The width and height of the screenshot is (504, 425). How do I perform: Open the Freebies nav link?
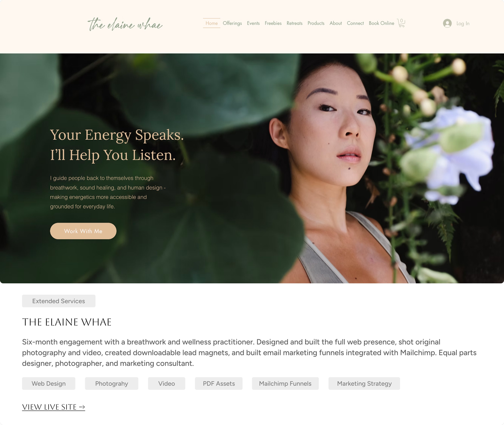tap(273, 23)
